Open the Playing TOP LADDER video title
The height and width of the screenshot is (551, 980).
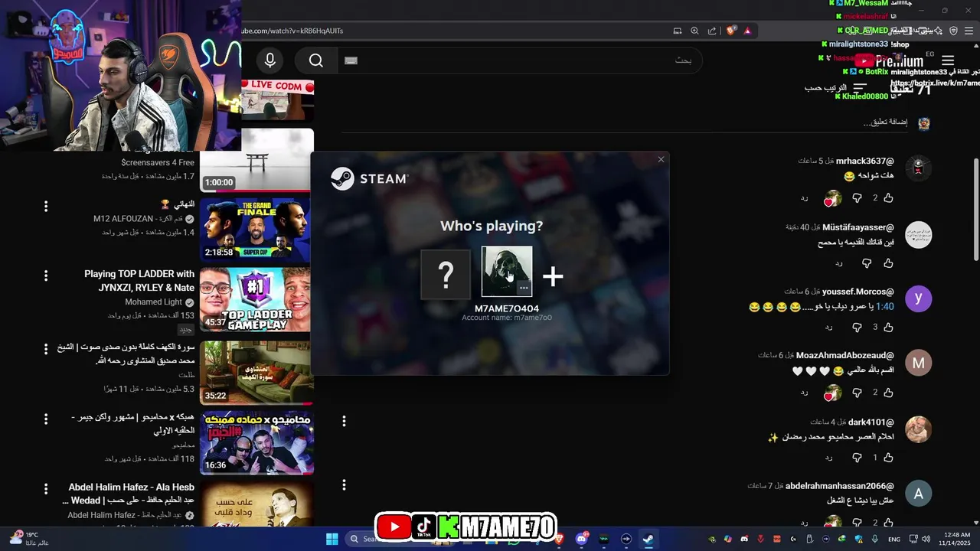[139, 280]
